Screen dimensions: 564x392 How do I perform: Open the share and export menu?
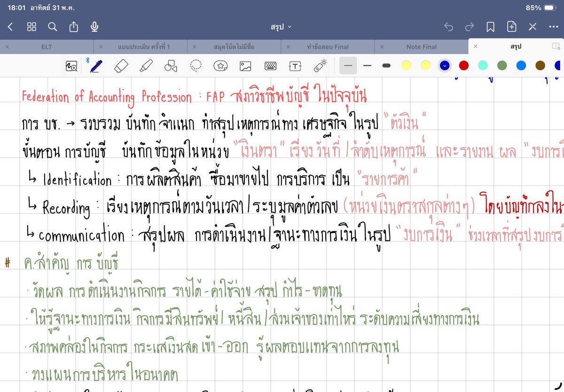point(74,27)
